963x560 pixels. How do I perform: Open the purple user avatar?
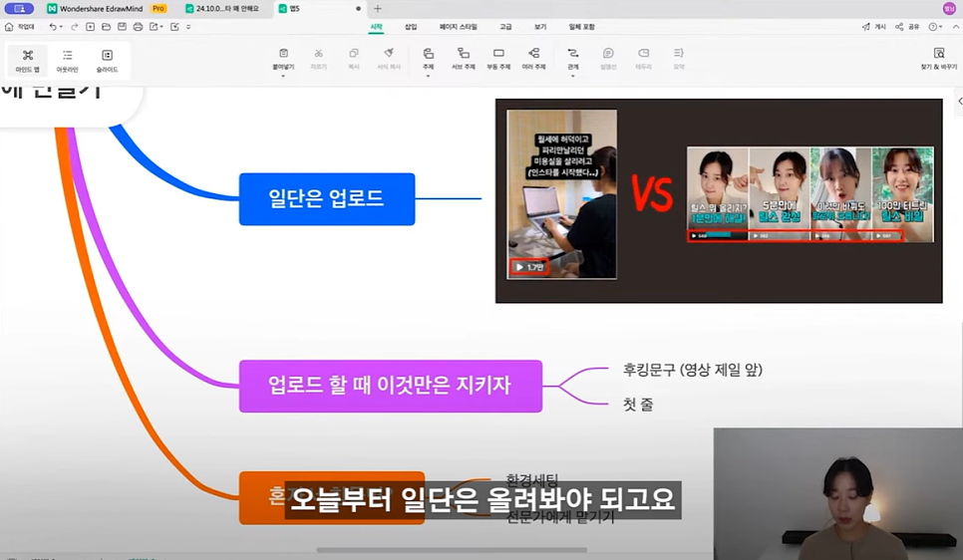point(949,9)
